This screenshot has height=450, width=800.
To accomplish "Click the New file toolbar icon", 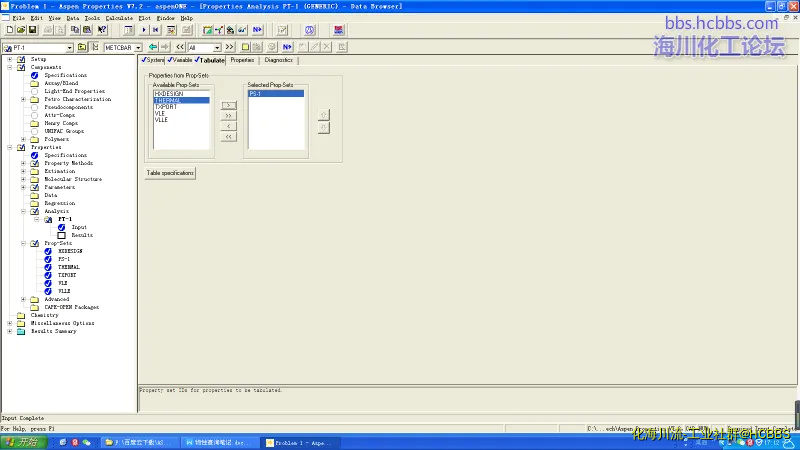I will [x=10, y=30].
